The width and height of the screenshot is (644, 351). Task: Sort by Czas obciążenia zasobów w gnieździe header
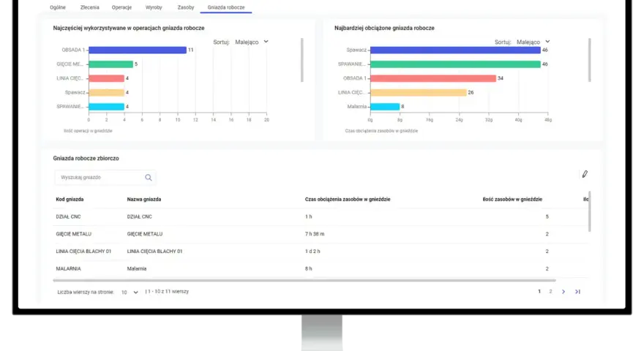[x=348, y=200]
